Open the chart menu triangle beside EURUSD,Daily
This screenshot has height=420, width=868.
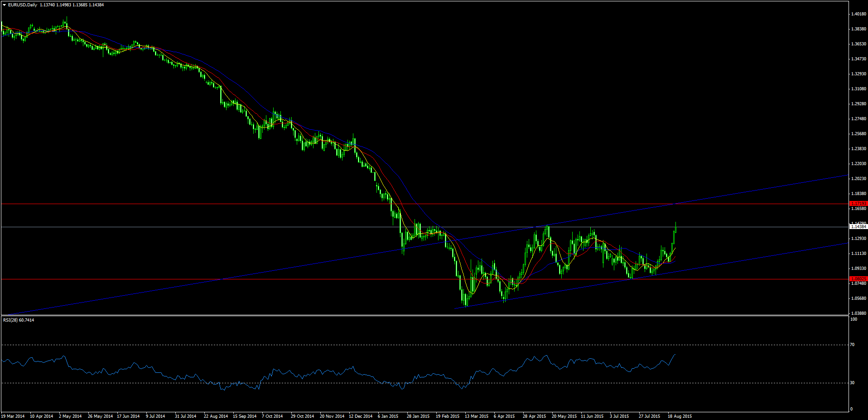[4, 5]
